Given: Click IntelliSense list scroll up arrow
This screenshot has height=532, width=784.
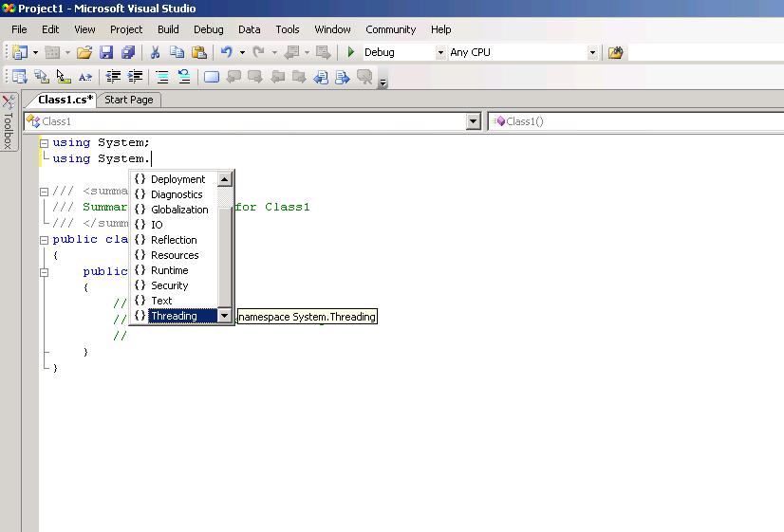Looking at the screenshot, I should [x=225, y=179].
